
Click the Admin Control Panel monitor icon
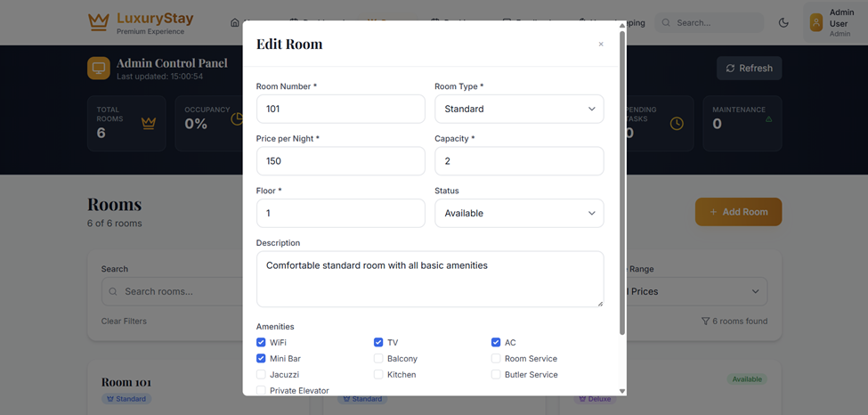click(99, 69)
